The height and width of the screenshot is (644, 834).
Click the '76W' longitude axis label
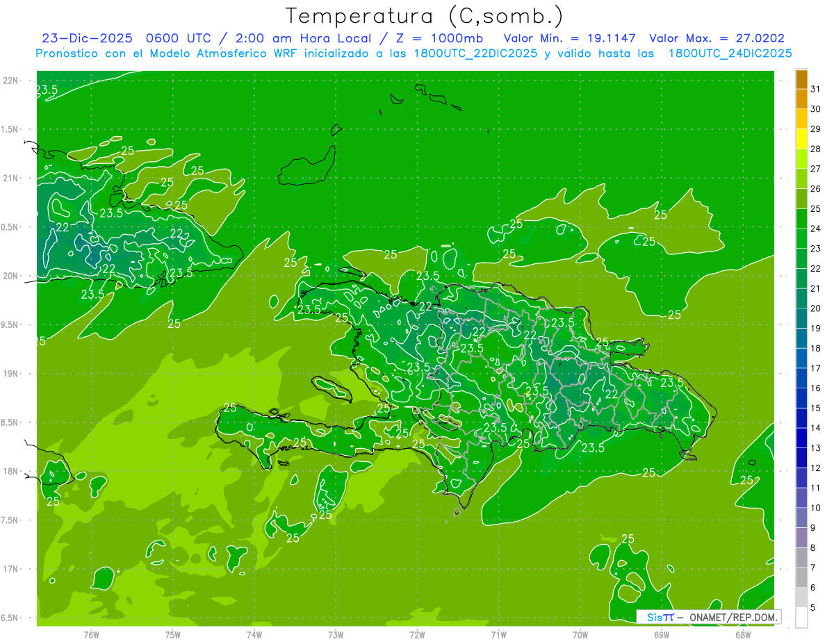point(91,634)
